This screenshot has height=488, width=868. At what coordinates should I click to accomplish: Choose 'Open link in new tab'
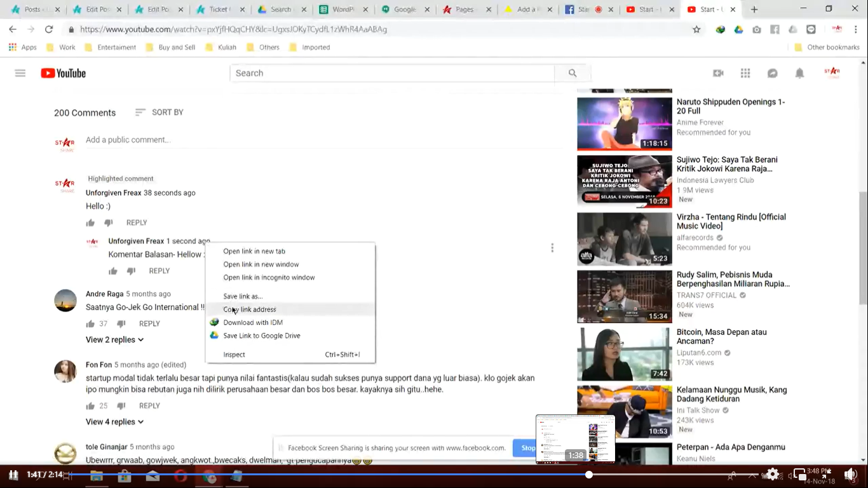290,251
